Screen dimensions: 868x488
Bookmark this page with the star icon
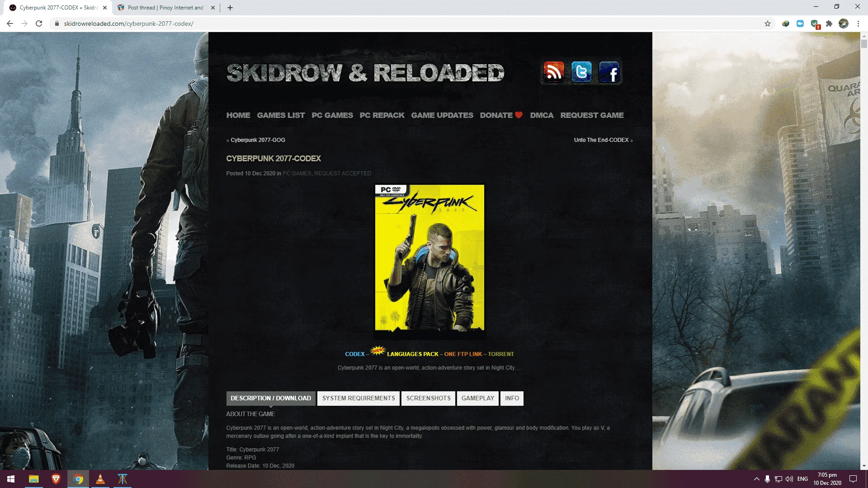768,23
